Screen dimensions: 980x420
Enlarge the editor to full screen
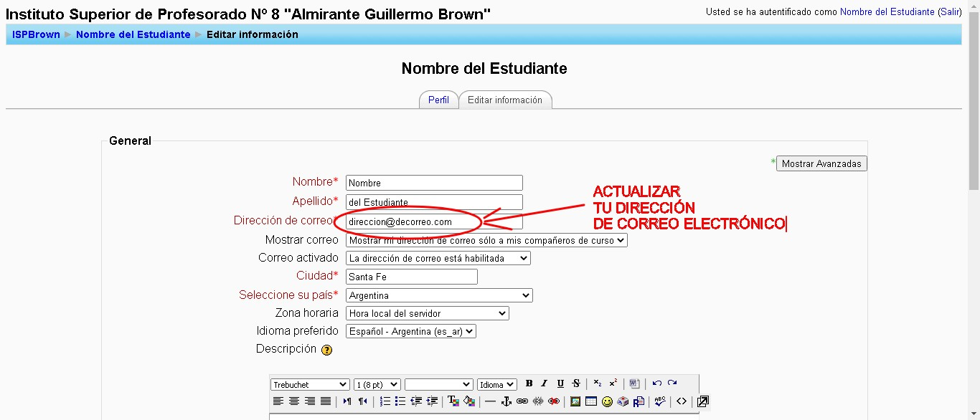[703, 401]
